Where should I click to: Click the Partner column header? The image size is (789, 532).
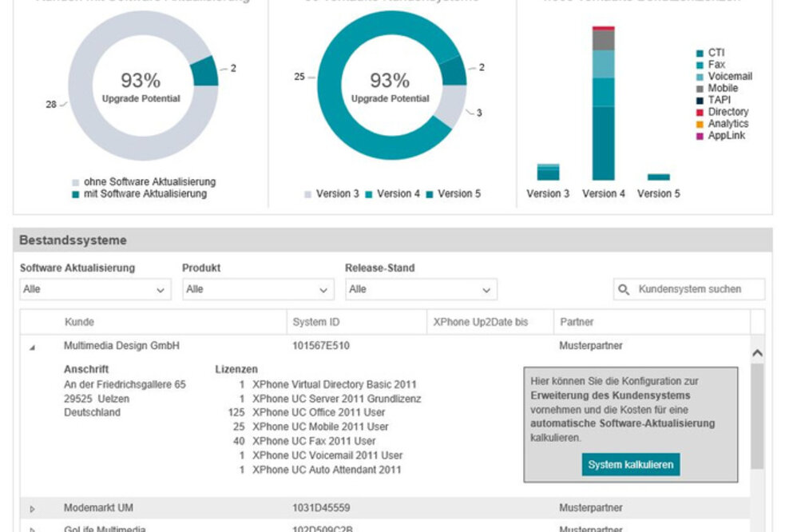pos(576,322)
